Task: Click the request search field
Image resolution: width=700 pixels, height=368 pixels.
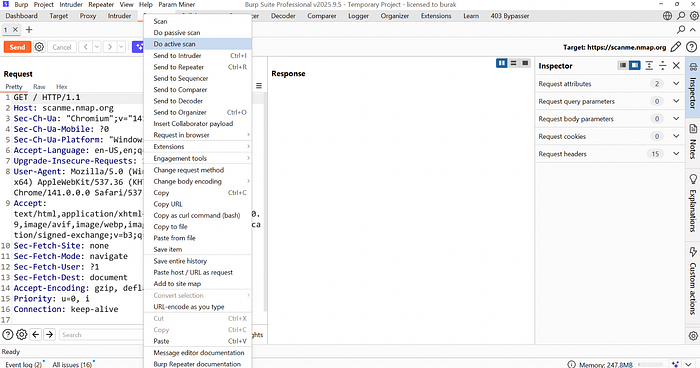Action: [101, 335]
